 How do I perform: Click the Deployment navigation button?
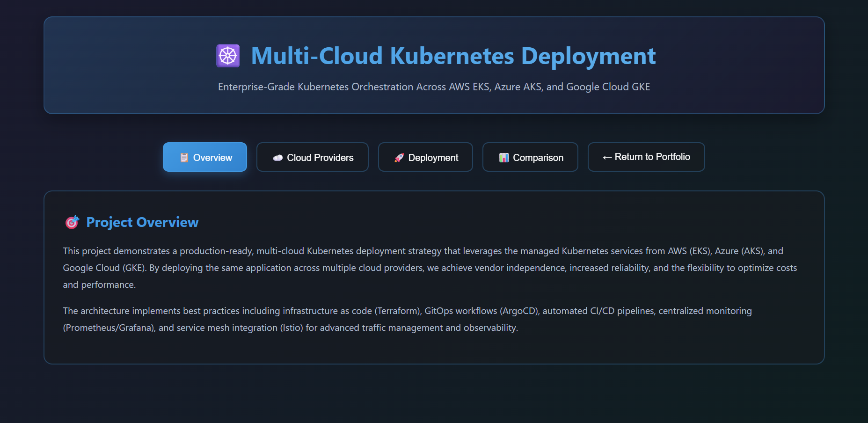pyautogui.click(x=425, y=157)
